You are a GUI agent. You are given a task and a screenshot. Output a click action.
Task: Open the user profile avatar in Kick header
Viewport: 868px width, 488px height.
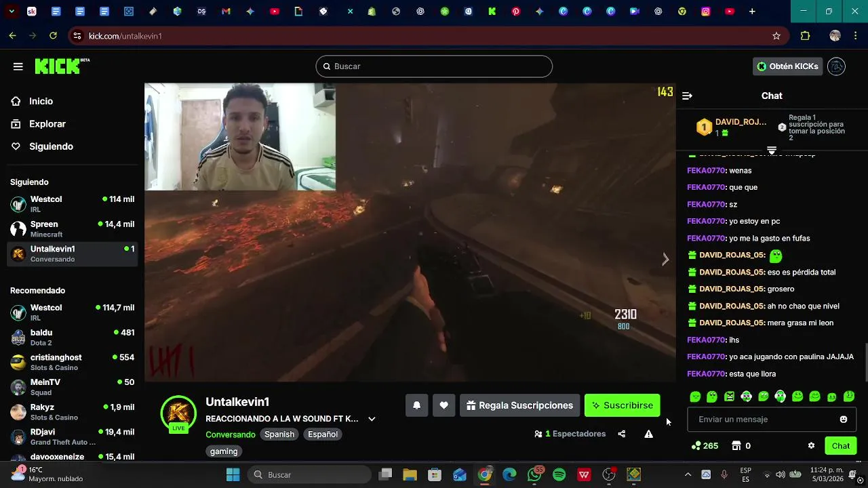point(836,66)
